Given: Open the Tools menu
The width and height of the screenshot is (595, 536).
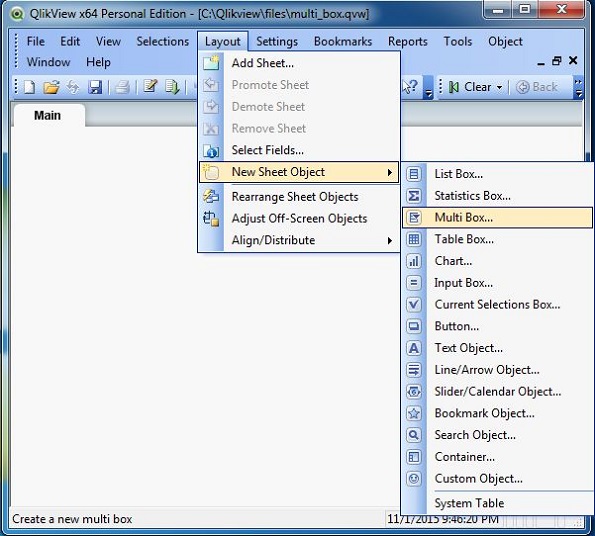Looking at the screenshot, I should click(458, 41).
